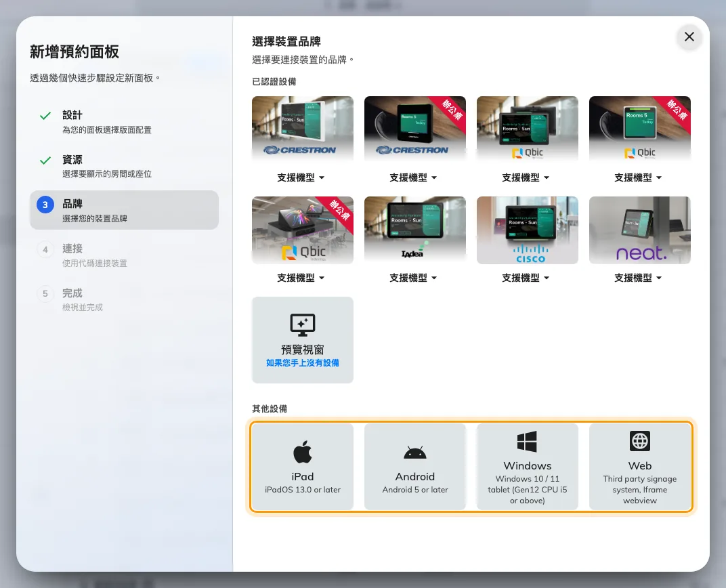
Task: Select the first Crestron room panel thumbnail
Action: [x=302, y=128]
